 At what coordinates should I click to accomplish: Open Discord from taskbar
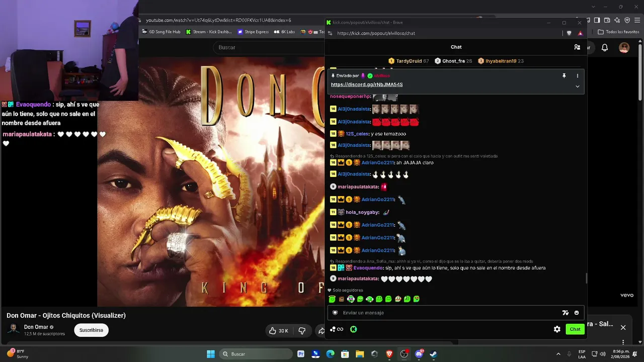419,354
